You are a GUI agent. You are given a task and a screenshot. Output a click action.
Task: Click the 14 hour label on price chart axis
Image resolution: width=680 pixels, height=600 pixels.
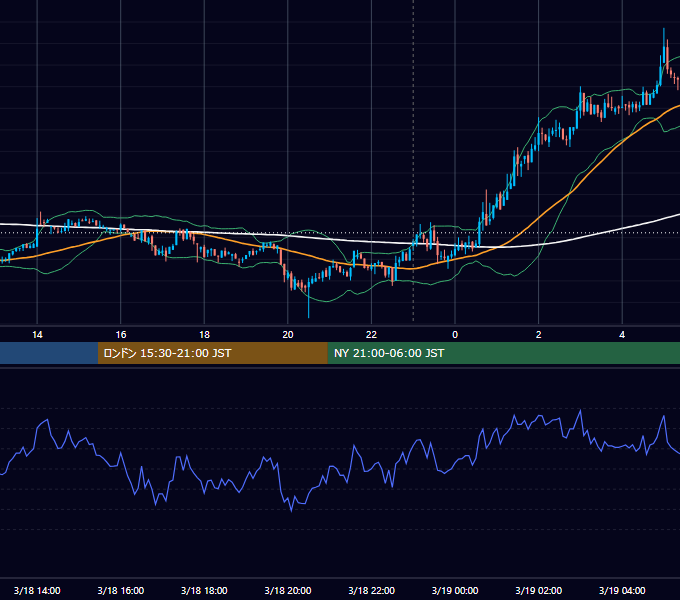pyautogui.click(x=37, y=335)
